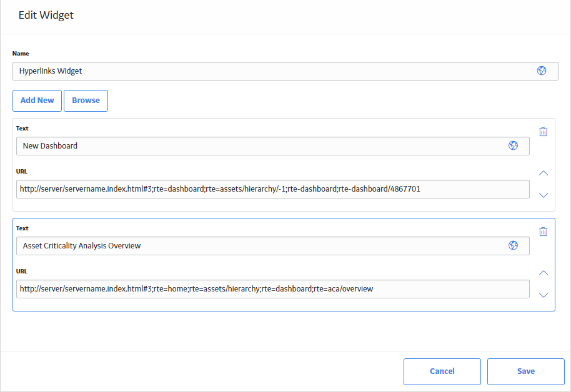Move New Dashboard entry up
The width and height of the screenshot is (571, 392).
[x=544, y=173]
